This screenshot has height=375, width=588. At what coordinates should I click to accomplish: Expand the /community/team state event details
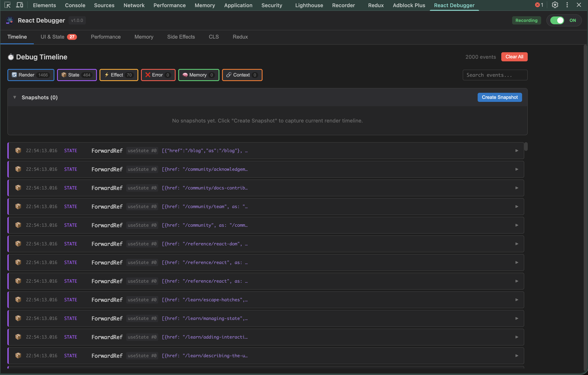517,206
